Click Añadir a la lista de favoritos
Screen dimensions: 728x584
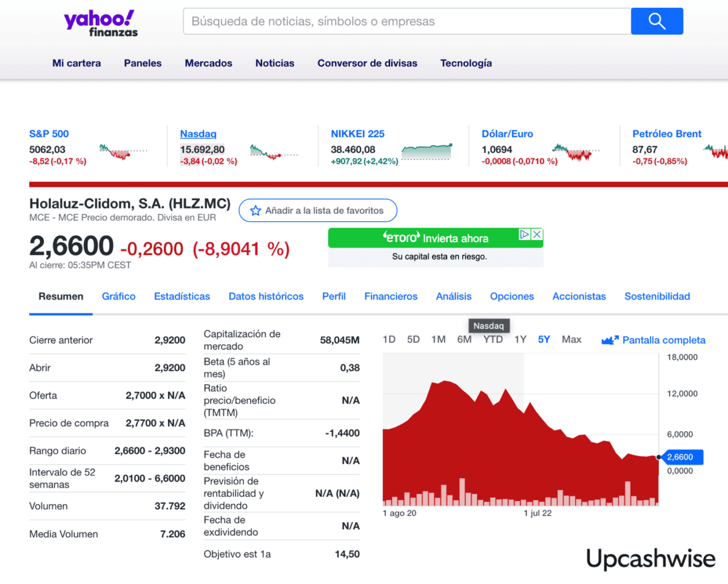point(318,210)
